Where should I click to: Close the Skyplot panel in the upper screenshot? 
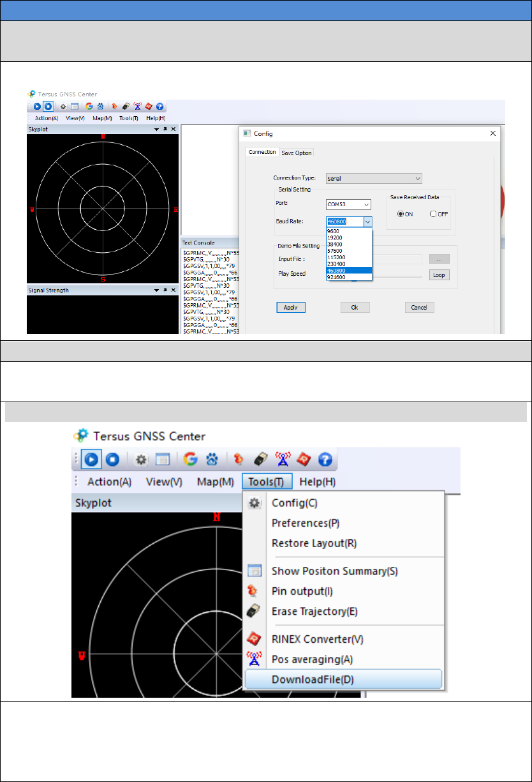(174, 129)
